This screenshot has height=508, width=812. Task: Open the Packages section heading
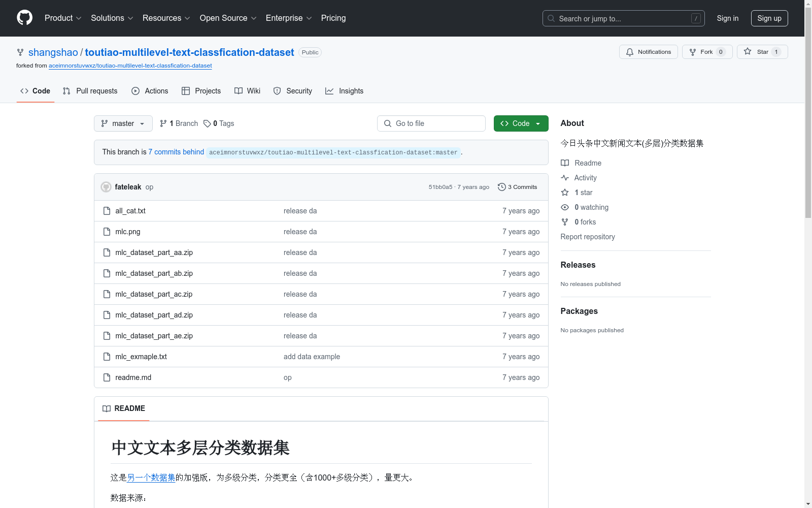[x=579, y=311]
